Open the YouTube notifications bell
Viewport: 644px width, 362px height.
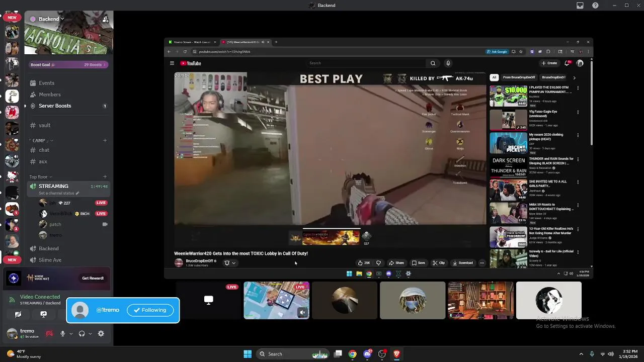[568, 63]
